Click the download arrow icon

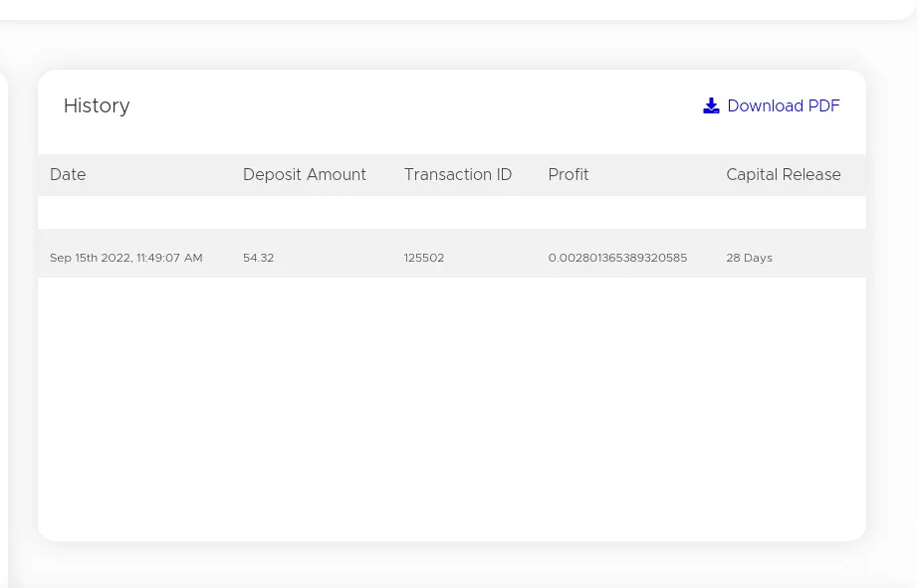711,105
